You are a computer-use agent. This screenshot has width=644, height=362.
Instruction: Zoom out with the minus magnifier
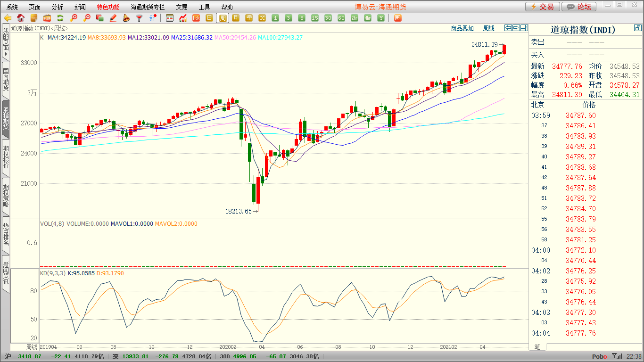(87, 18)
